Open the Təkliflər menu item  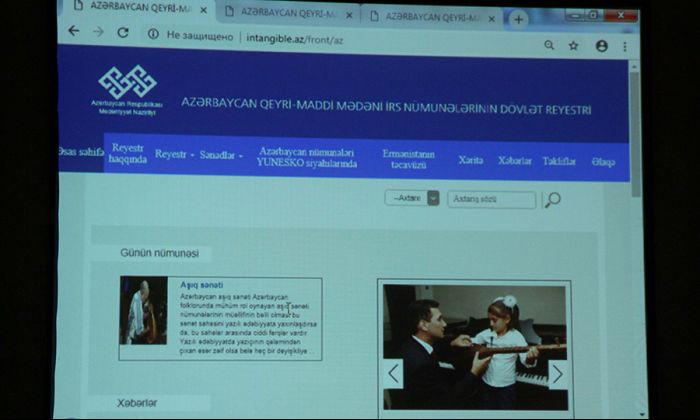tap(559, 161)
